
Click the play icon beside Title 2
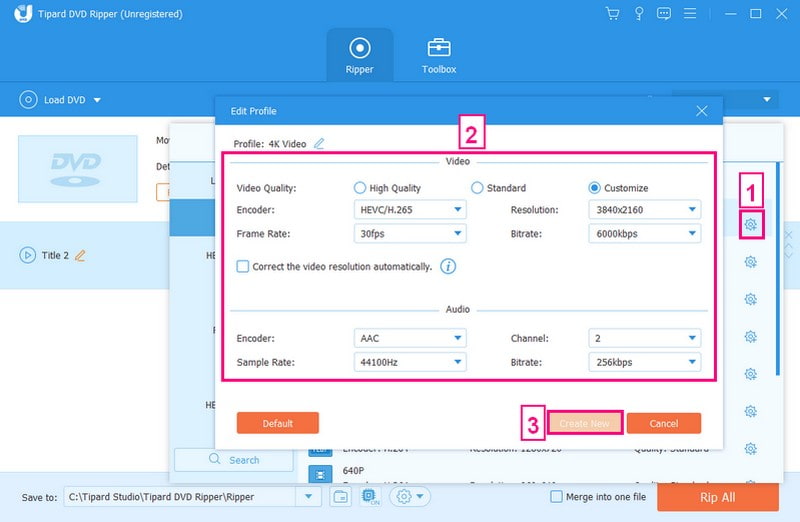[x=27, y=255]
